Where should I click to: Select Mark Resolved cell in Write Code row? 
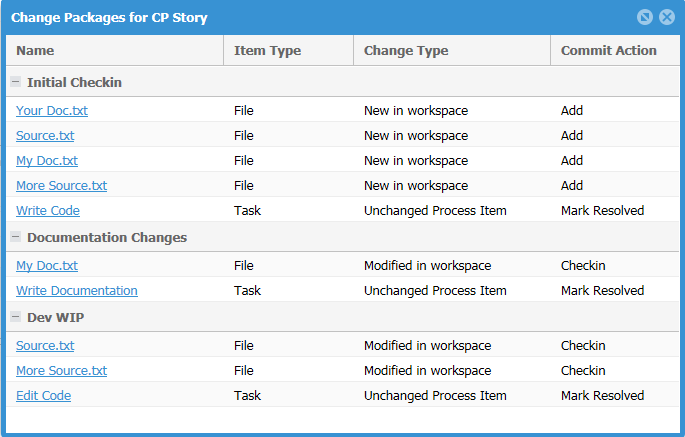[x=602, y=211]
